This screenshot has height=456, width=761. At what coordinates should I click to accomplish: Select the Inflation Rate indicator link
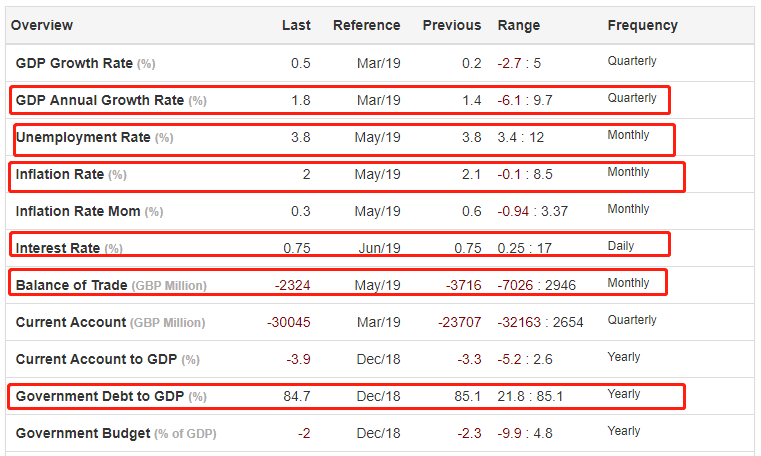pos(60,174)
